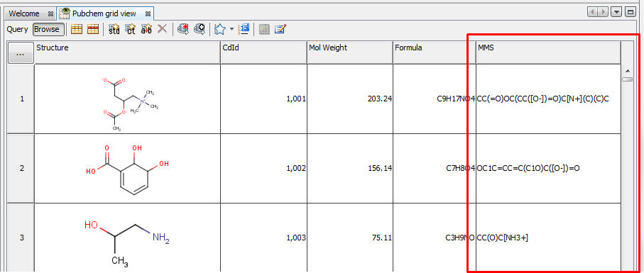Click the MMS cell CC(O)C[NH3+]
This screenshot has width=644, height=273.
pos(548,238)
